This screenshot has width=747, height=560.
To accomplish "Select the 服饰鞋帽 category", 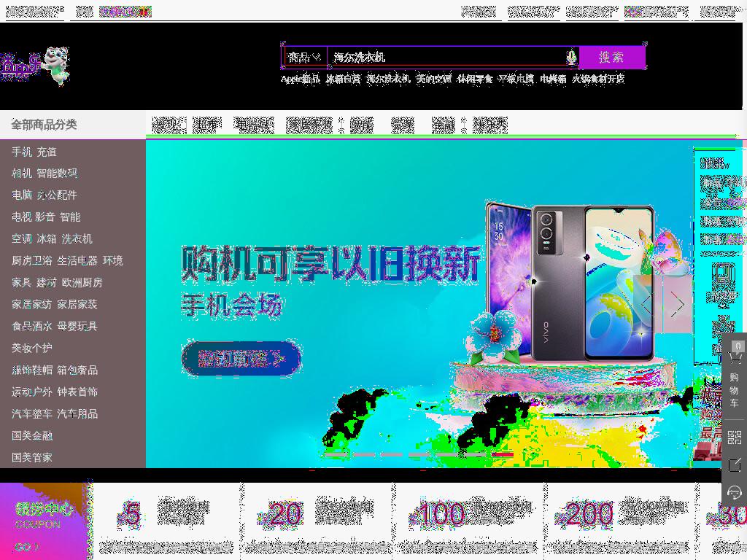I will click(32, 370).
